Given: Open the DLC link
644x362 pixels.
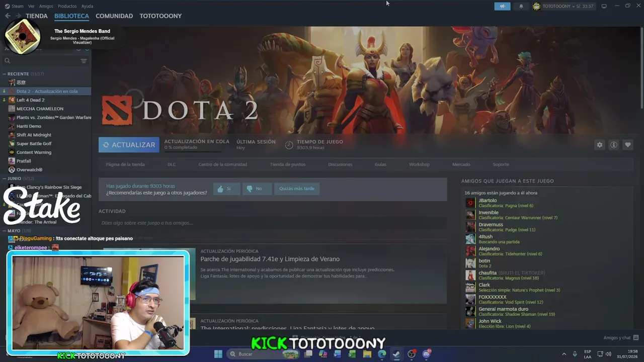Looking at the screenshot, I should (172, 164).
